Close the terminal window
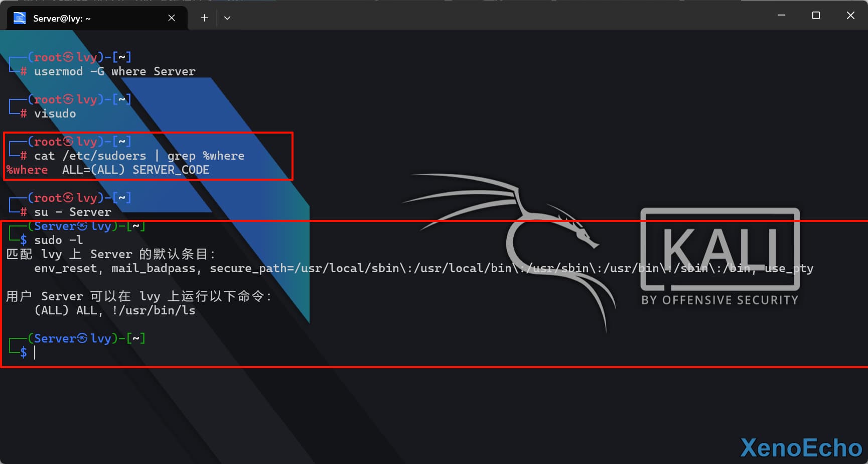 tap(850, 16)
